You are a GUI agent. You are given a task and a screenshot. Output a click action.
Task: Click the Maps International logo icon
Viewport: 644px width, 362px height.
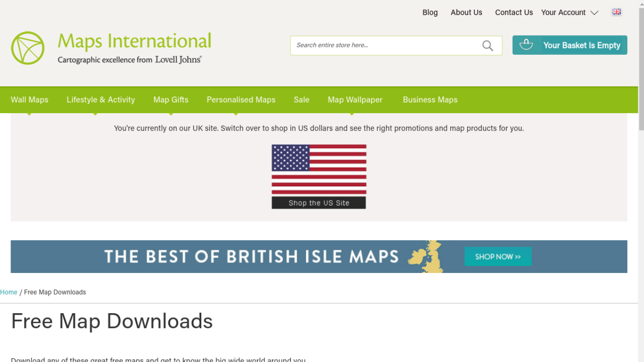(x=28, y=48)
